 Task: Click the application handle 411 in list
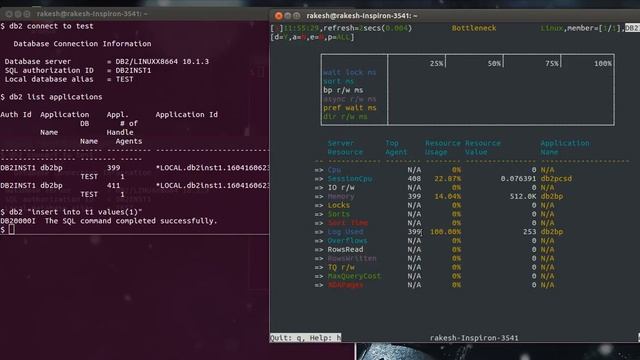pos(113,186)
